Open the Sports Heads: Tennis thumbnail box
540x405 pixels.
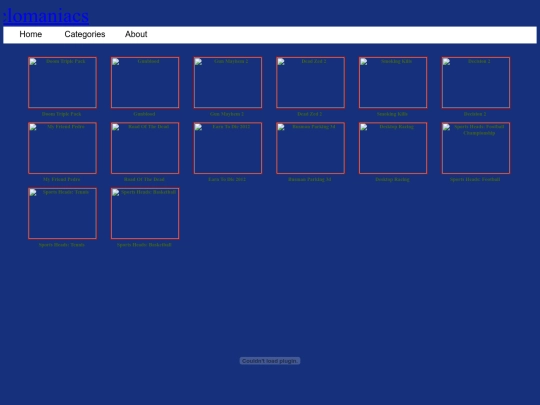62,214
